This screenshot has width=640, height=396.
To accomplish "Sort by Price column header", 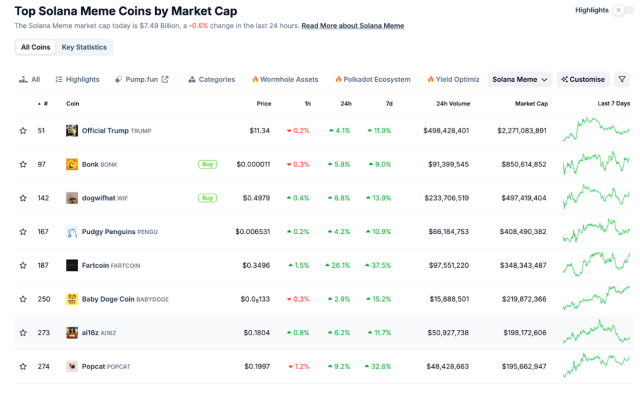I will [x=264, y=104].
